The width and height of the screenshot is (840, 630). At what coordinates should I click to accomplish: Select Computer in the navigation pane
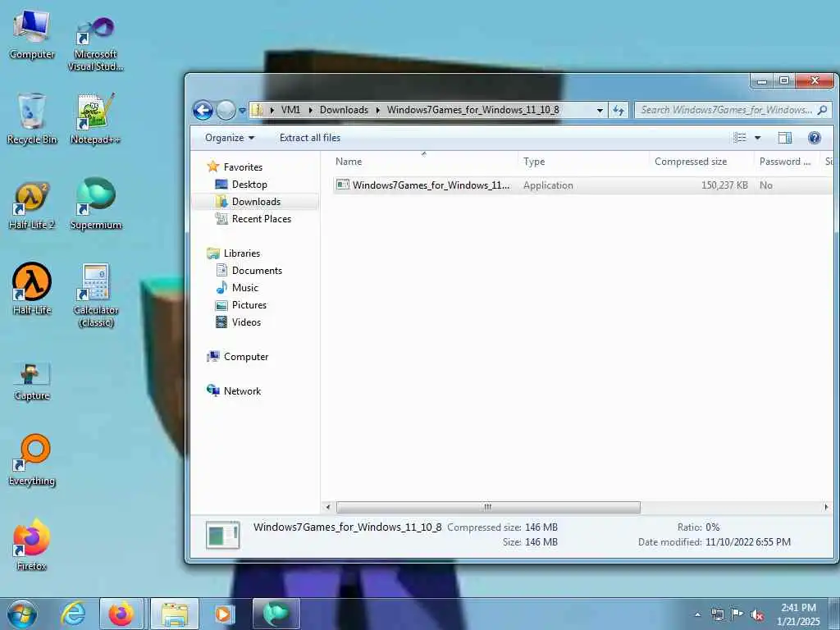pyautogui.click(x=246, y=357)
